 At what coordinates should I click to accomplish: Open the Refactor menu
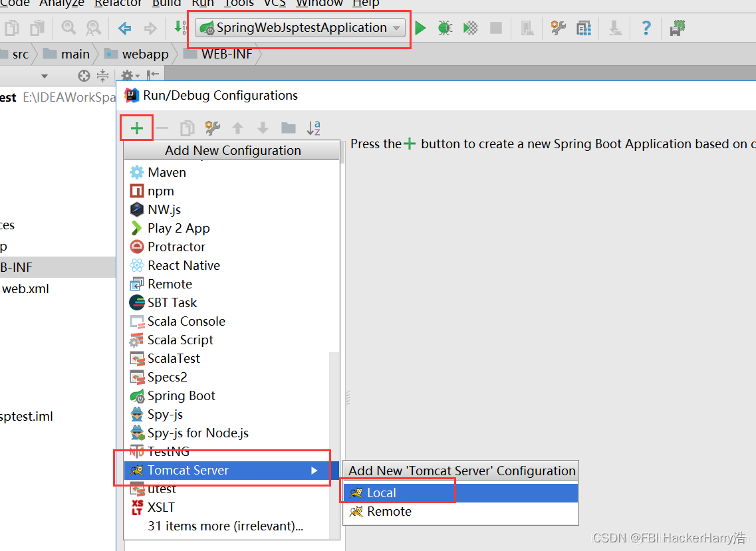(118, 4)
